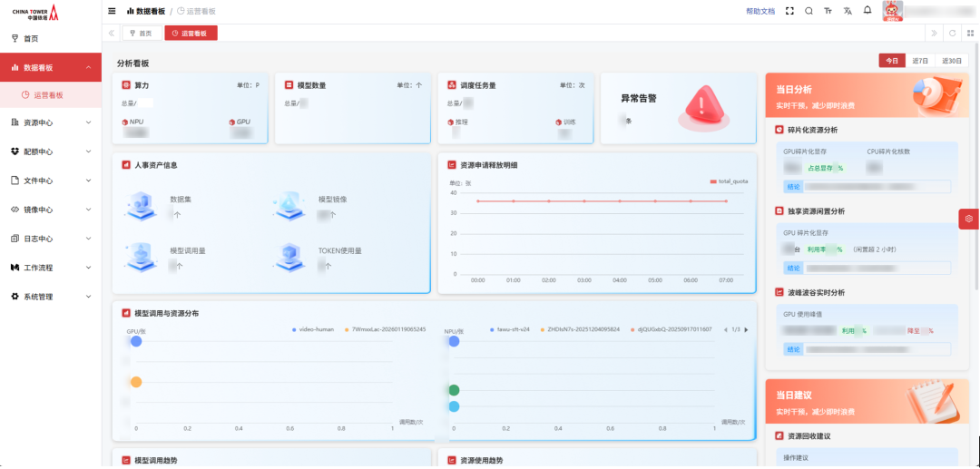
Task: Click the green NPU scatter point
Action: point(455,390)
